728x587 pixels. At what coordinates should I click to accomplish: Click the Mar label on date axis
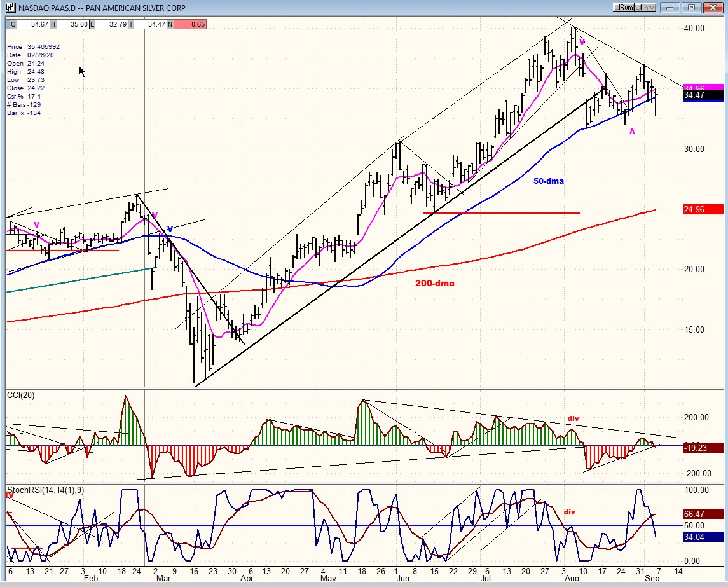click(163, 579)
